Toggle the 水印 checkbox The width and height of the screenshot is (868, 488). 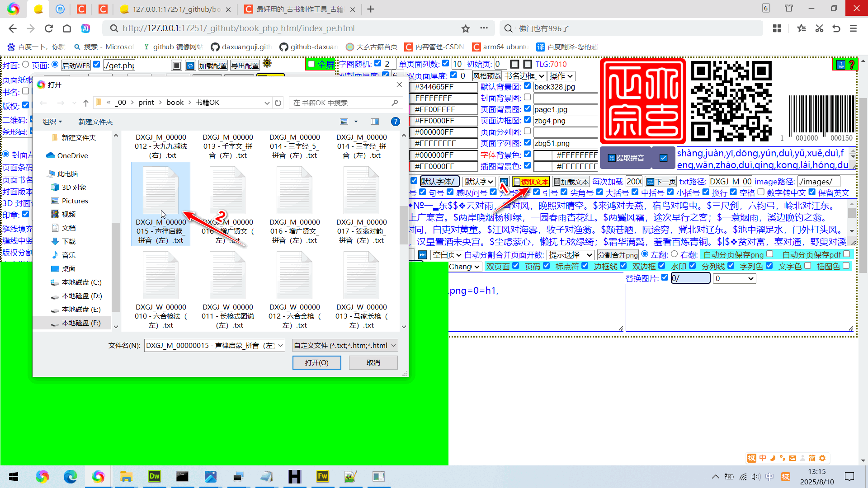(x=692, y=266)
